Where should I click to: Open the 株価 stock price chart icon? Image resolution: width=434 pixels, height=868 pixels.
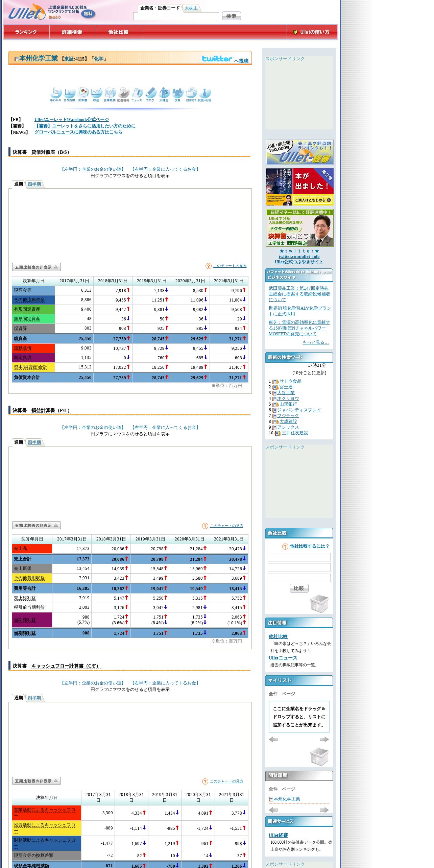[96, 95]
